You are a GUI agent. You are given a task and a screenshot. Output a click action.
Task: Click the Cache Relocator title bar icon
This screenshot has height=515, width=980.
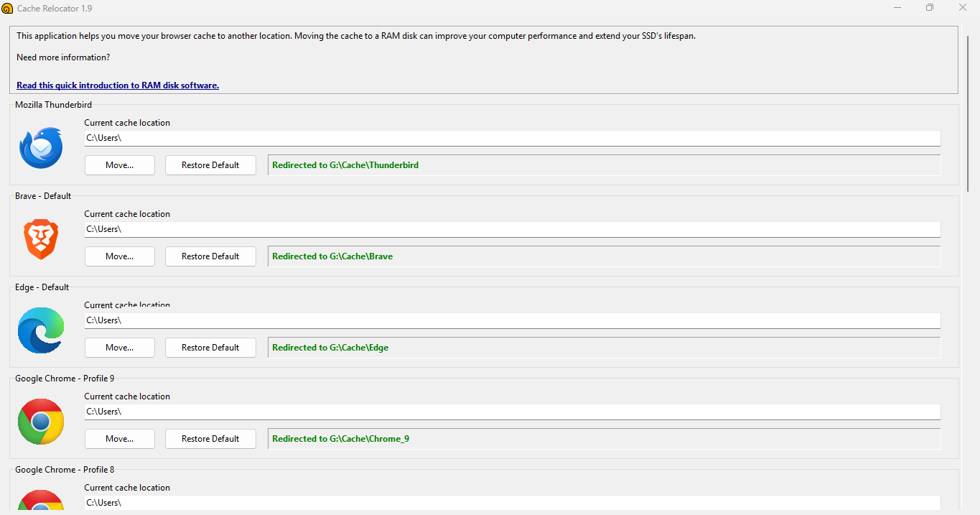tap(7, 8)
